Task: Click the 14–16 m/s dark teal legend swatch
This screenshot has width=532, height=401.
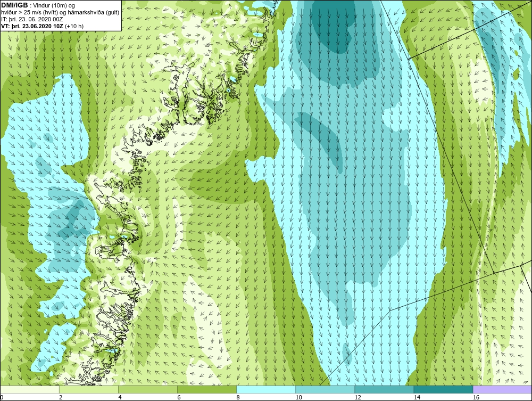Action: 443,389
